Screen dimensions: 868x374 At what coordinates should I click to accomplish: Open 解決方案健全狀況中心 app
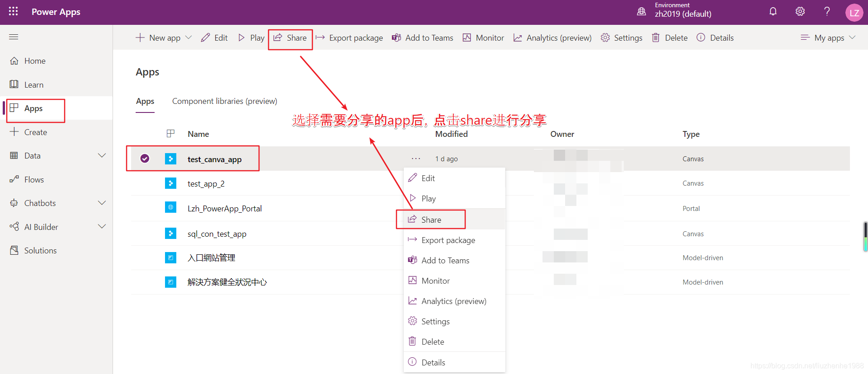tap(227, 282)
